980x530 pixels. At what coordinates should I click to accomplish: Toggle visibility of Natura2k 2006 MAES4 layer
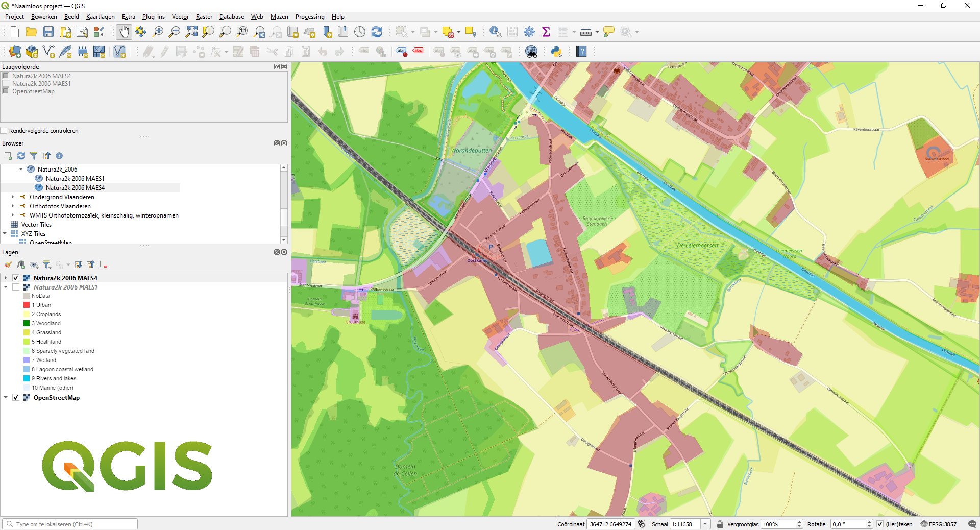(x=16, y=278)
